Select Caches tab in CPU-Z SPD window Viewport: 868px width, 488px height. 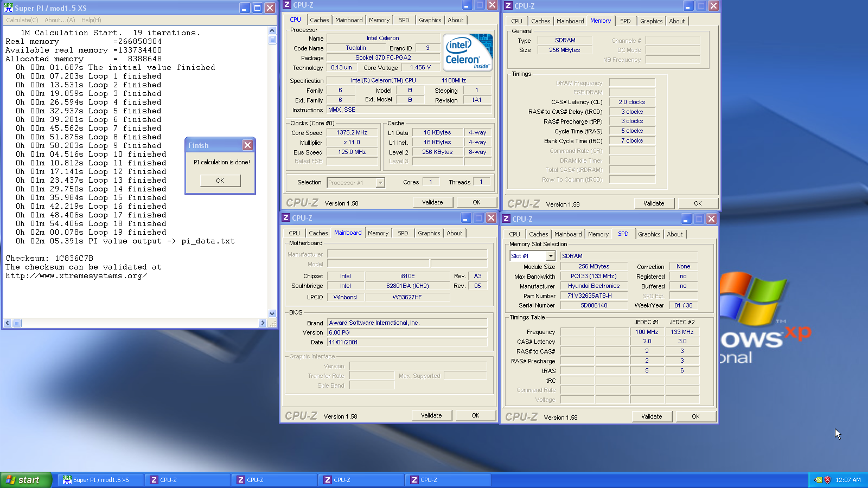[x=539, y=234]
